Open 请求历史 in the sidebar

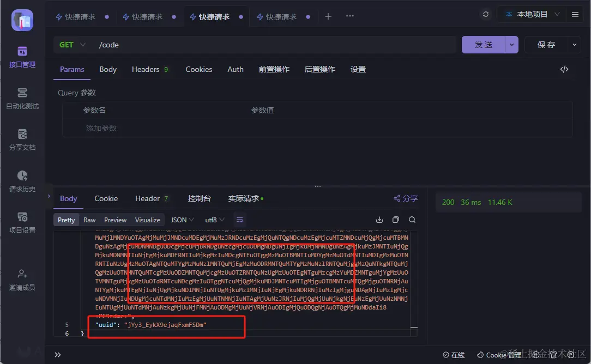coord(22,181)
